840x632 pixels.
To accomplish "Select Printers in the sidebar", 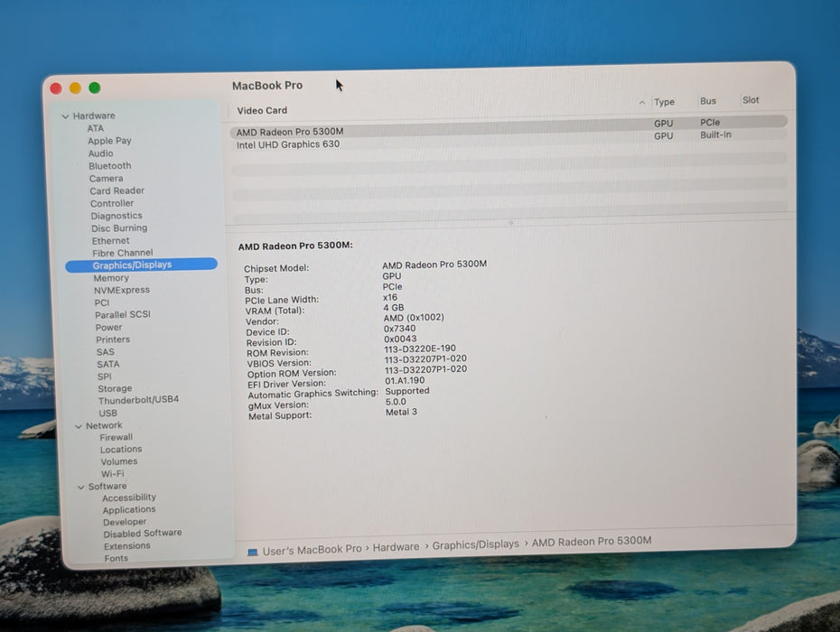I will click(x=113, y=339).
